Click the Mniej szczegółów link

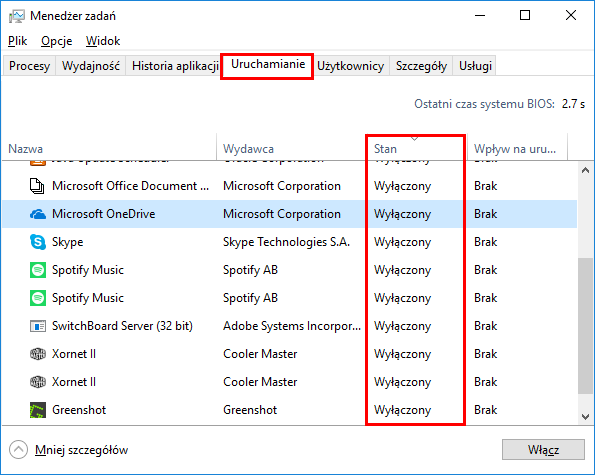[82, 450]
